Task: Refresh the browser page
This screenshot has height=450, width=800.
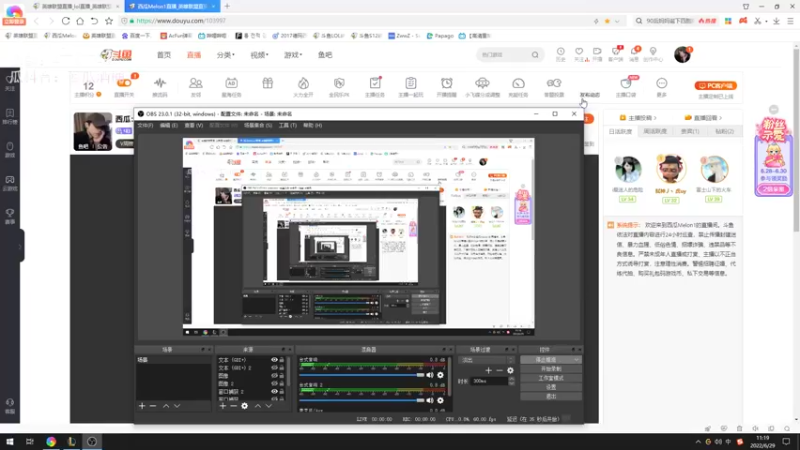Action: pyautogui.click(x=65, y=21)
